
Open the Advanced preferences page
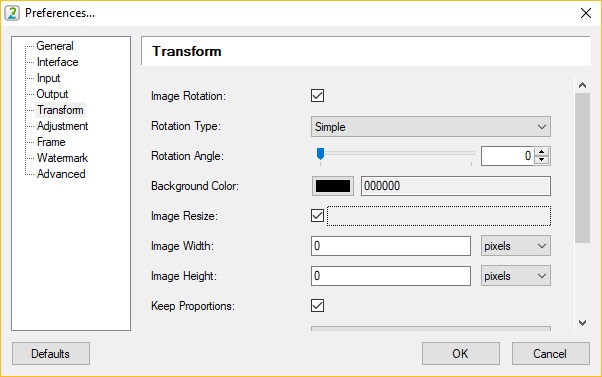tap(61, 174)
